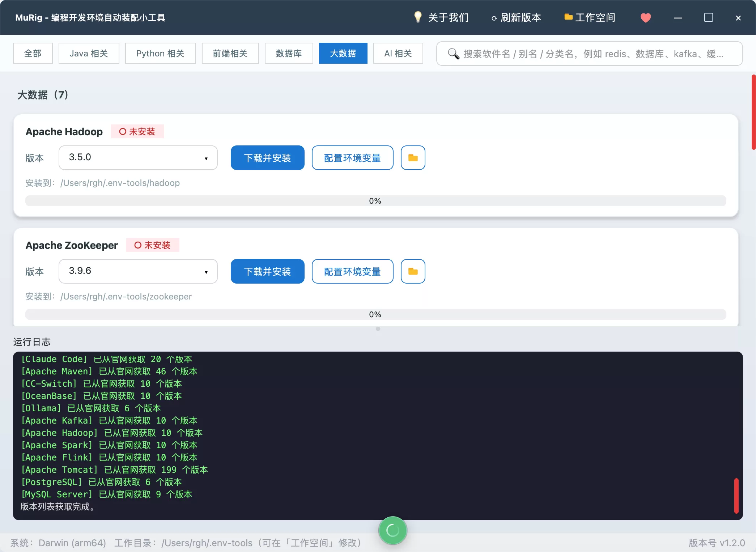This screenshot has height=552, width=756.
Task: Switch to 数据库 tab
Action: (x=289, y=53)
